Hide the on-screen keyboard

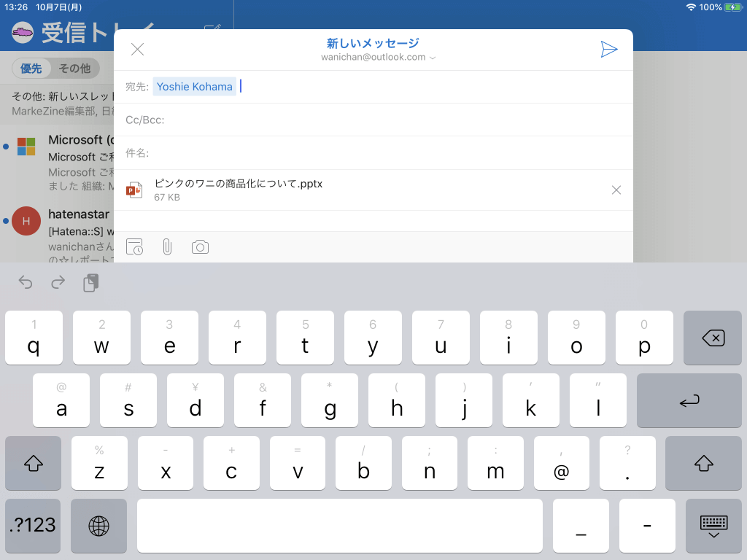(x=713, y=526)
